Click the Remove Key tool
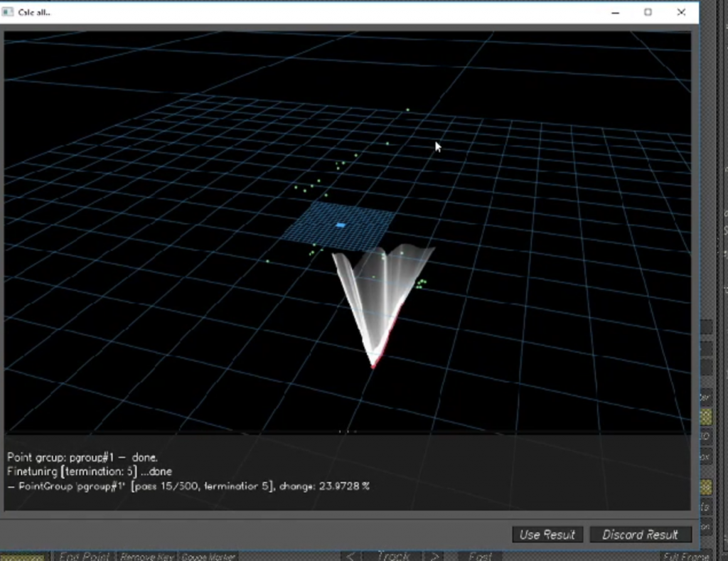Screen dimensions: 728x561 click(146, 556)
